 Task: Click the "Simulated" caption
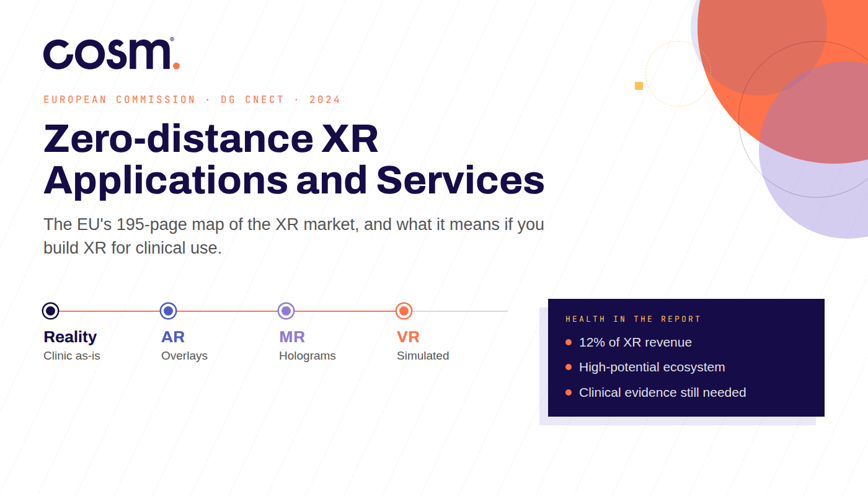423,356
